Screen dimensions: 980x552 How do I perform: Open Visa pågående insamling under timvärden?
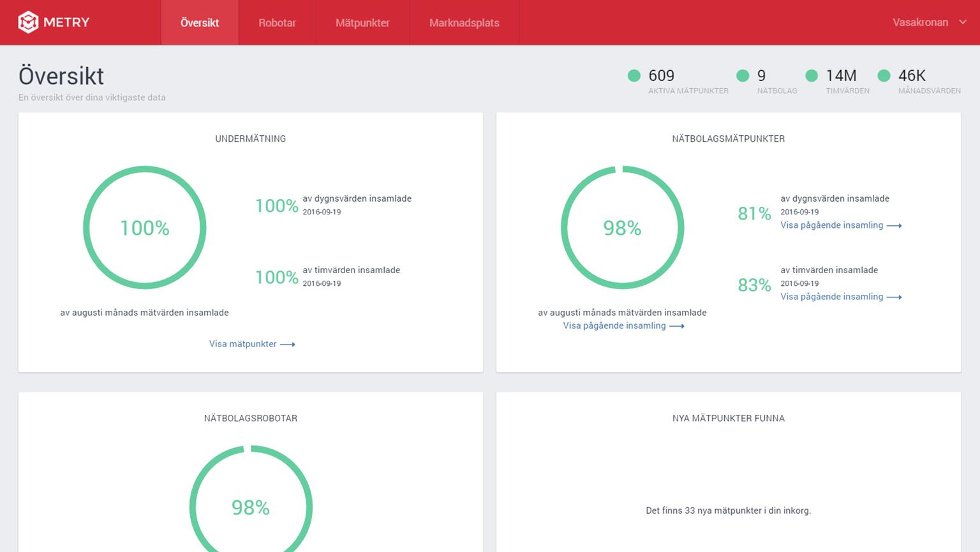841,297
